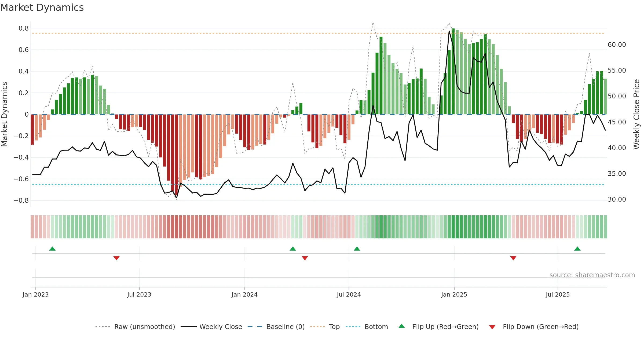644x362 pixels.
Task: Select the Flip Up marker after Jan 2024
Action: point(293,249)
